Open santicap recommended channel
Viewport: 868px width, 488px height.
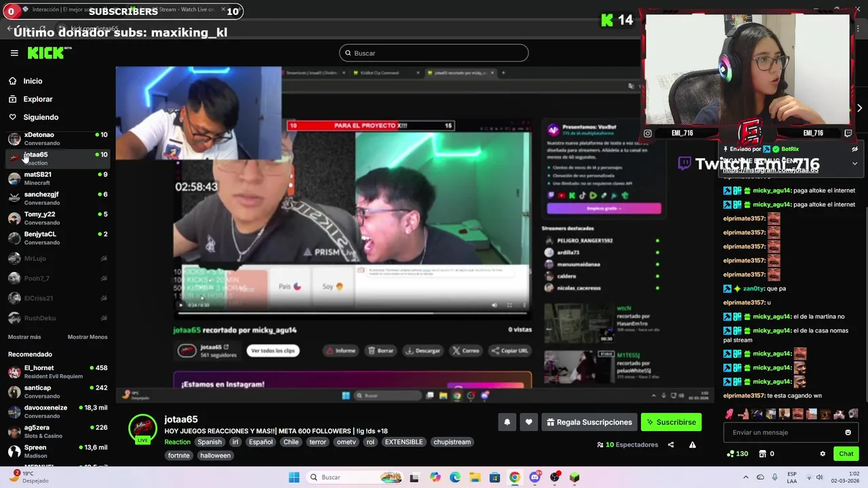pos(57,392)
